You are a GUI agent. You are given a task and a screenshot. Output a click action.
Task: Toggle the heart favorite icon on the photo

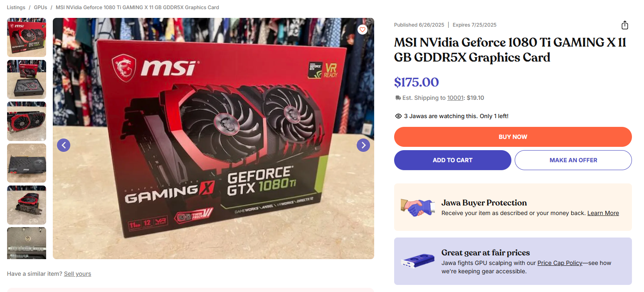(363, 30)
